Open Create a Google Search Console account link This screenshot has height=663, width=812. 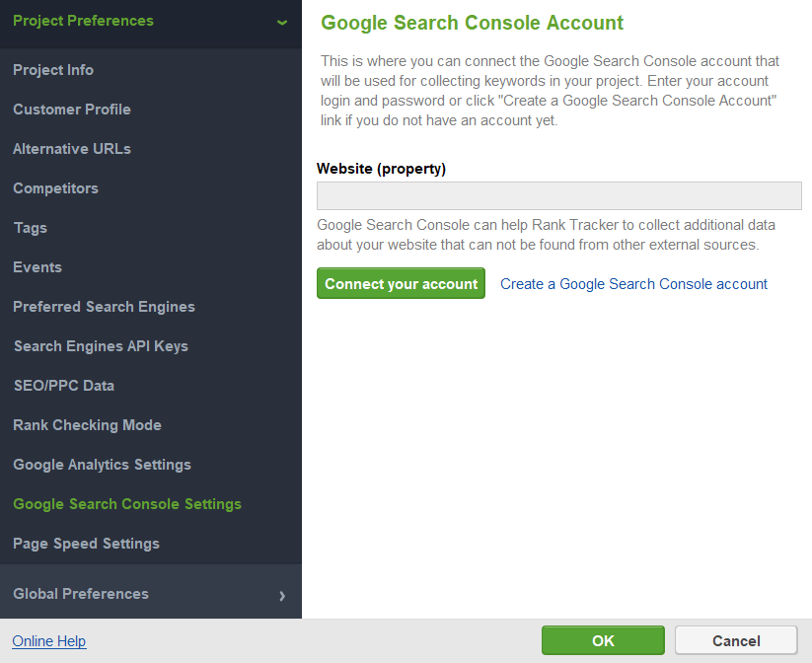[x=633, y=284]
